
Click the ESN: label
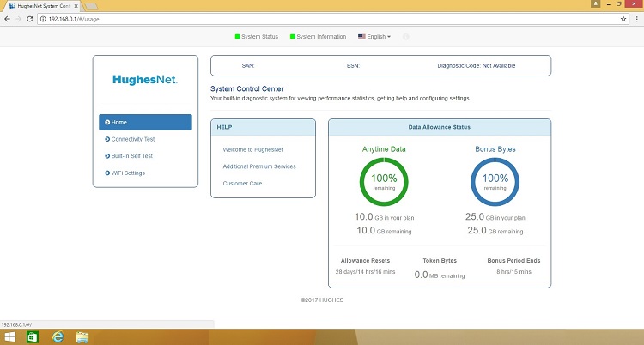pos(353,66)
